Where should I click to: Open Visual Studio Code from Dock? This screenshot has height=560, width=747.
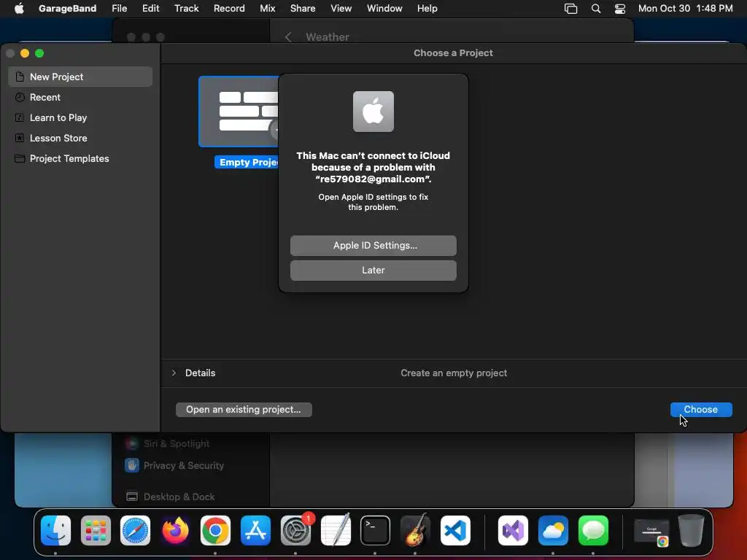(x=455, y=530)
